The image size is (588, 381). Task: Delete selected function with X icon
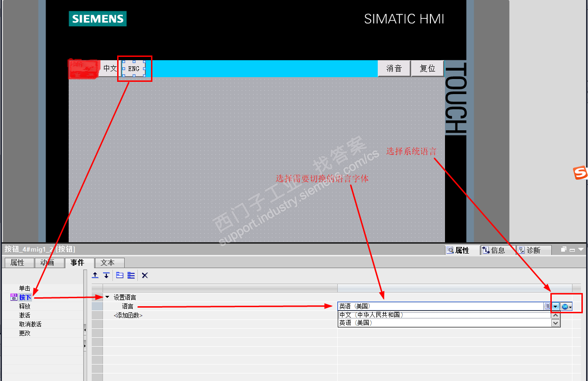145,275
